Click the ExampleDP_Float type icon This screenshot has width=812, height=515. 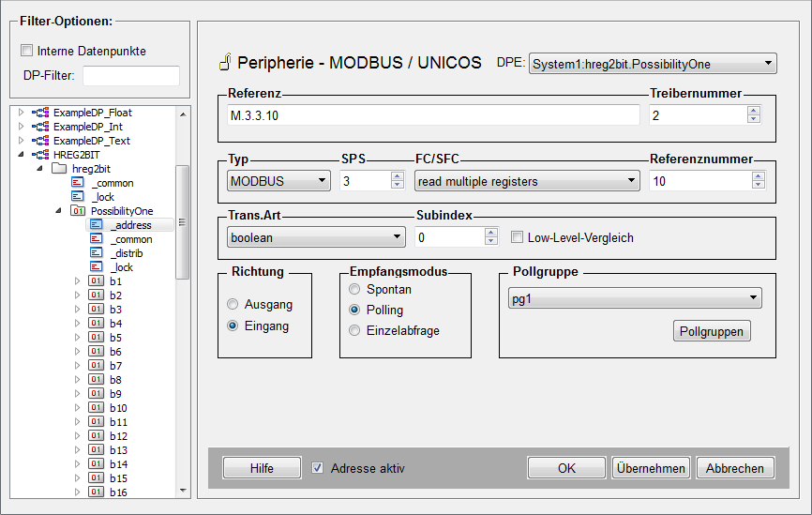(x=40, y=113)
